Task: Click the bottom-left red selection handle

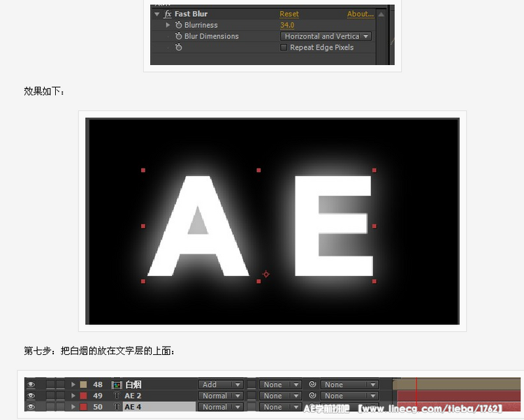Action: 143,282
